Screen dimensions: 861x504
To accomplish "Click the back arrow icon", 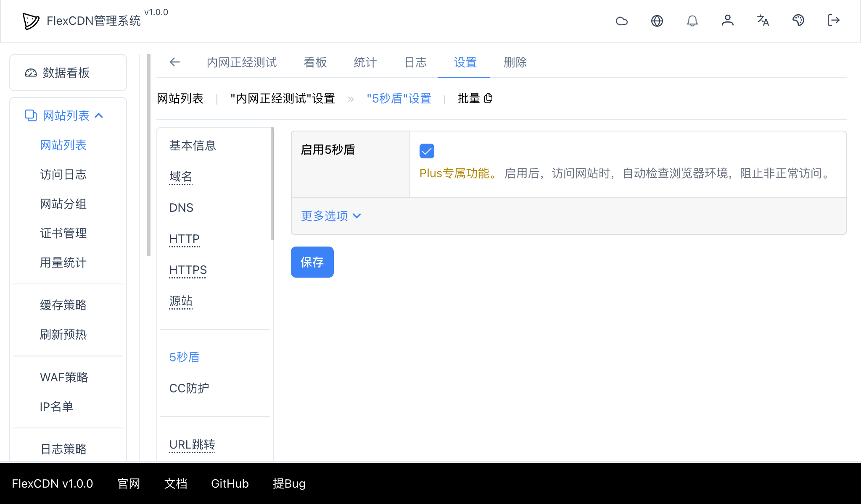I will (x=175, y=62).
